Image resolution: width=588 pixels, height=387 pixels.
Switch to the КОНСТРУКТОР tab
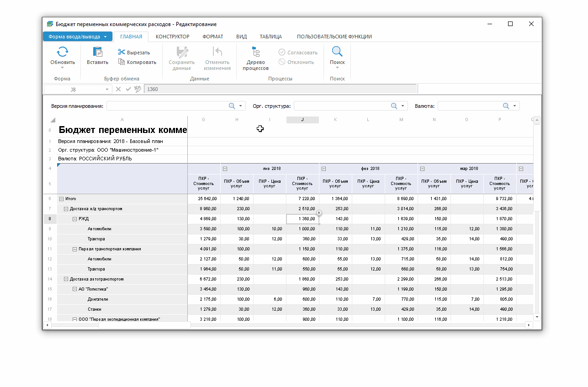pos(172,37)
